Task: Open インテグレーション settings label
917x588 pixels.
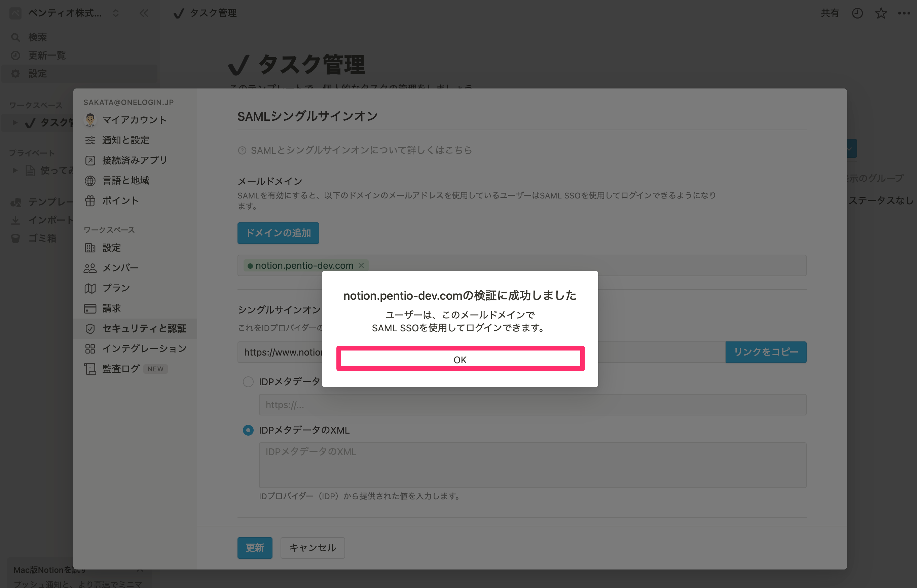Action: click(x=144, y=348)
